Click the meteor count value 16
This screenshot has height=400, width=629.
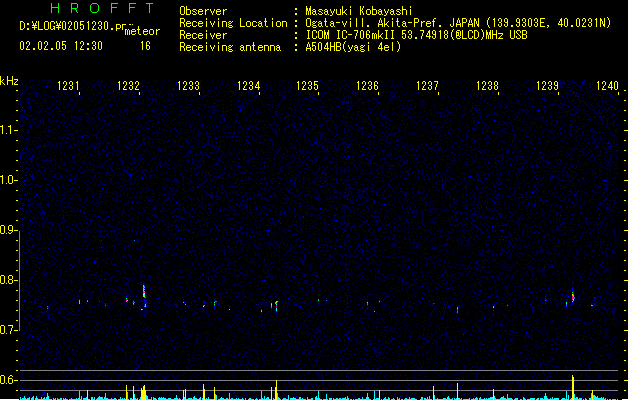point(145,46)
